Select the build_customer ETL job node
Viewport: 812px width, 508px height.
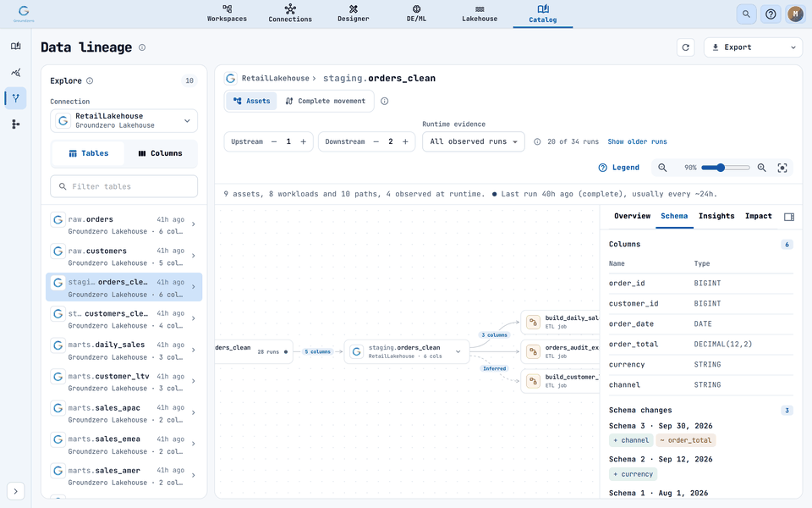pyautogui.click(x=560, y=381)
